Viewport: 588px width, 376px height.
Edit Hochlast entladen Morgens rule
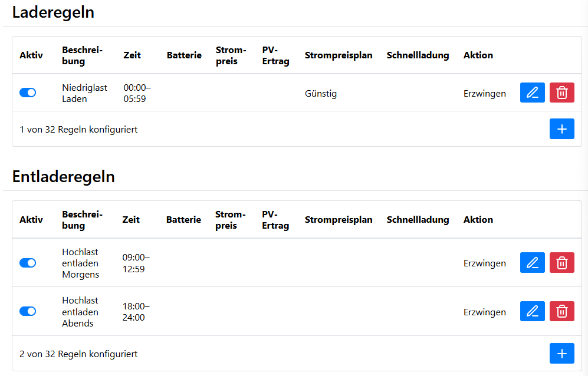pos(532,263)
